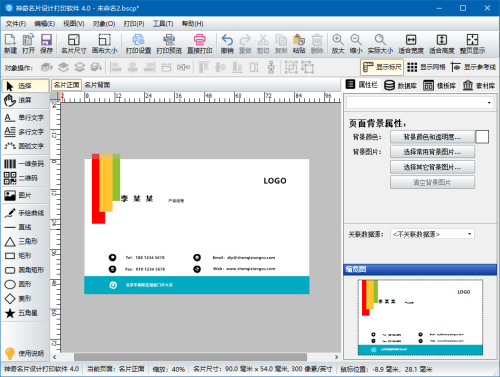Pick the 手绘曲线 freehand curve tool

(25, 213)
